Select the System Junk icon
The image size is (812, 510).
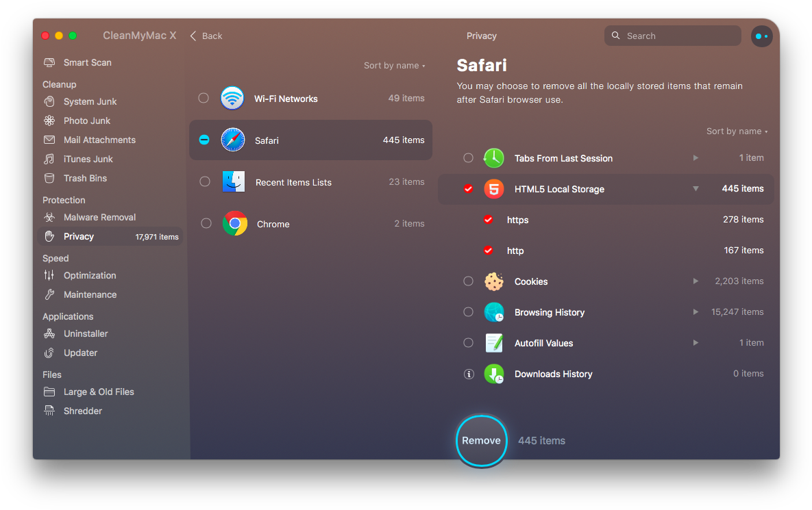[49, 101]
